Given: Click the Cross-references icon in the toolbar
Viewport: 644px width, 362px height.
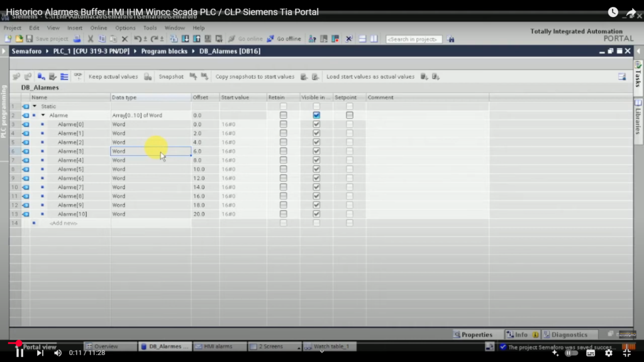Looking at the screenshot, I should pos(348,39).
